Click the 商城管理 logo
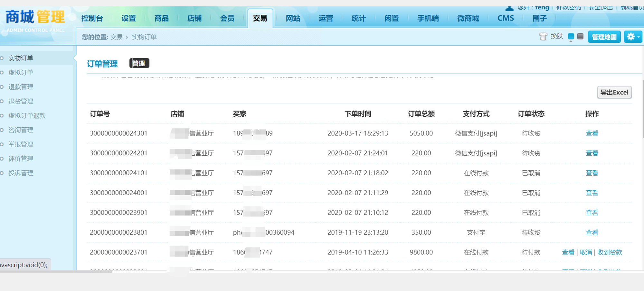This screenshot has width=644, height=291. click(x=35, y=17)
